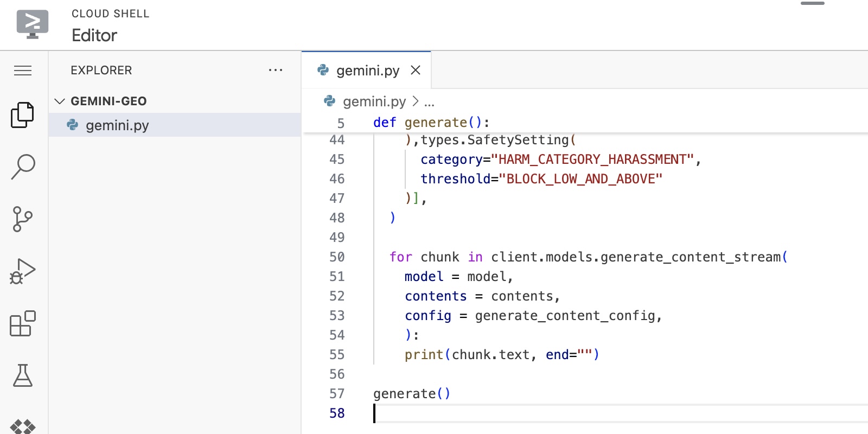Image resolution: width=868 pixels, height=434 pixels.
Task: Click 'types.SafetySetting(' on line 44
Action: pyautogui.click(x=498, y=140)
